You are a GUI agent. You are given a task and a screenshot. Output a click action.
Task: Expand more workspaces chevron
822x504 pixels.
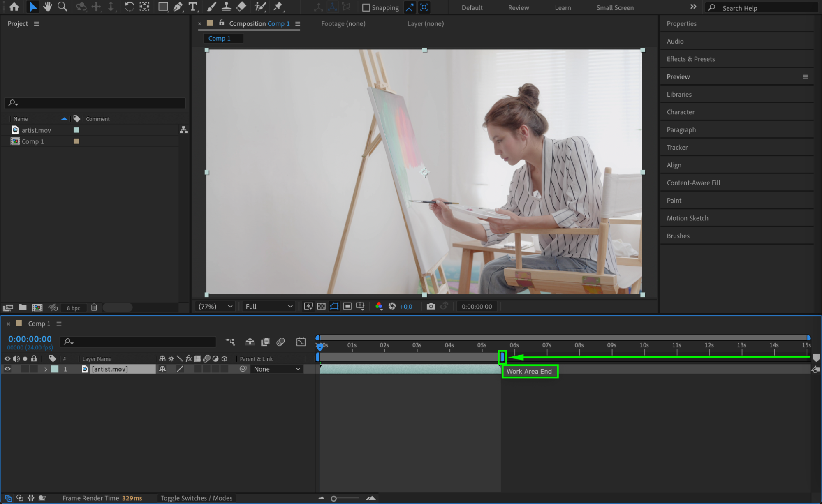(693, 7)
